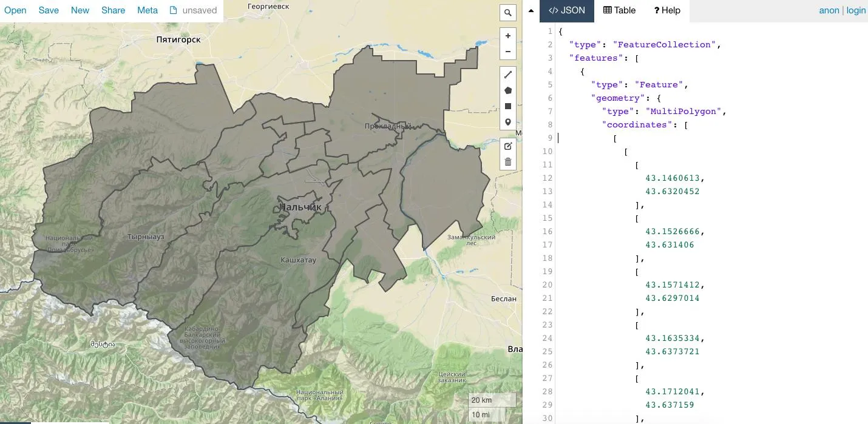Select the draw polyline tool
Viewport: 868px width, 424px height.
508,75
